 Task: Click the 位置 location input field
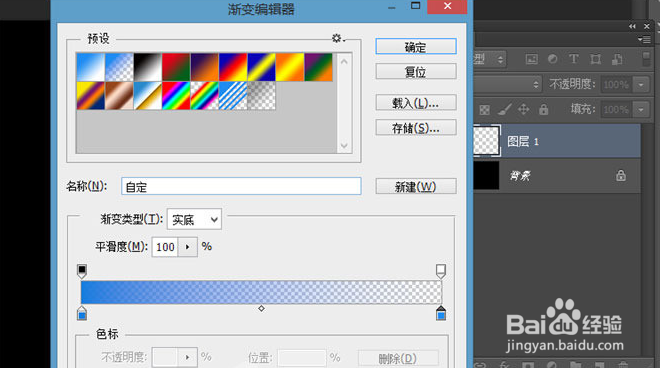[x=301, y=358]
